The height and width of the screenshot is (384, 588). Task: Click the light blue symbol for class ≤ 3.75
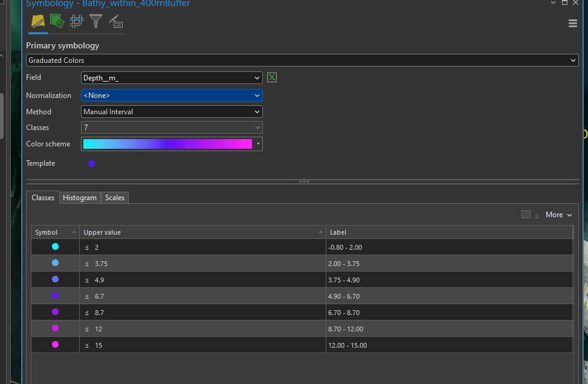pyautogui.click(x=55, y=263)
